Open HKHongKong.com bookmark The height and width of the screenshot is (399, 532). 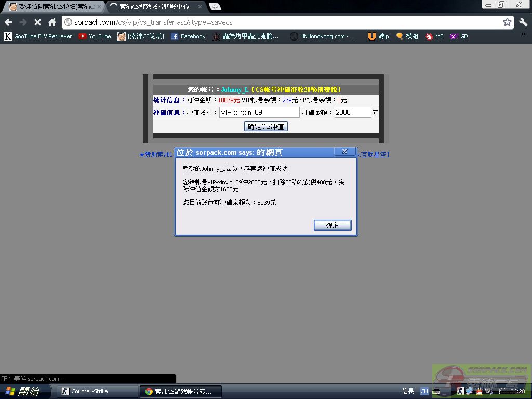(323, 36)
